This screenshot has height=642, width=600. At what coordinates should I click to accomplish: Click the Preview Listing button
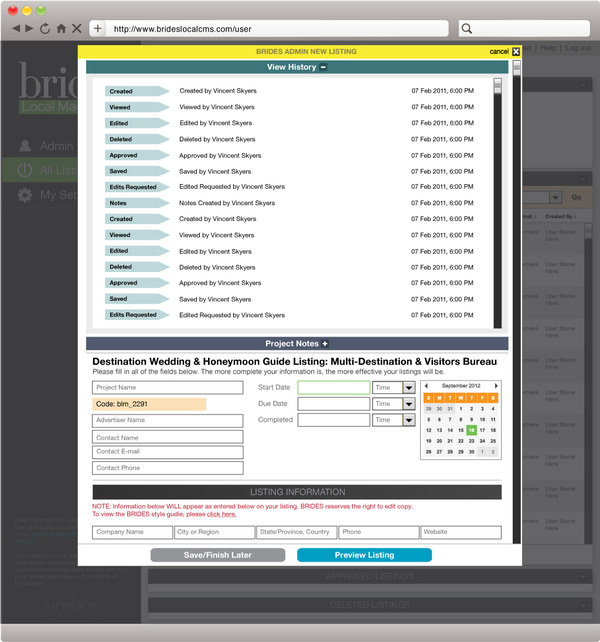365,555
